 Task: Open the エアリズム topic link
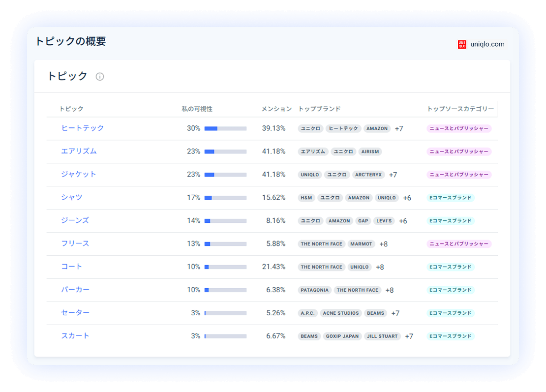click(x=79, y=151)
